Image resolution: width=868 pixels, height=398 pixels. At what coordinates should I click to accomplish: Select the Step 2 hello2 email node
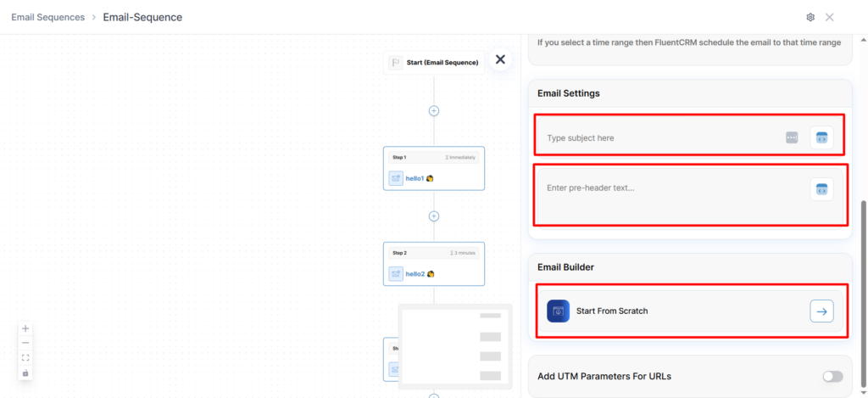click(x=434, y=264)
